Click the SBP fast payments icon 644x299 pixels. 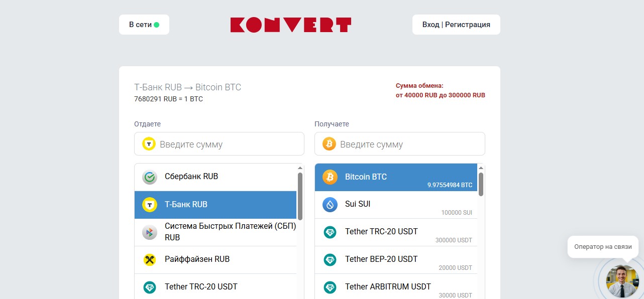(150, 232)
